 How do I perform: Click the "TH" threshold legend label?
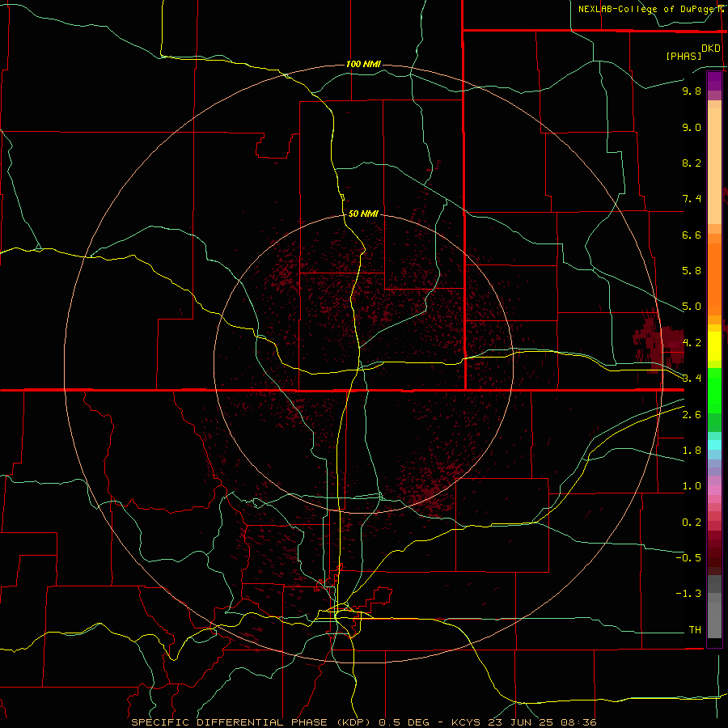(695, 629)
